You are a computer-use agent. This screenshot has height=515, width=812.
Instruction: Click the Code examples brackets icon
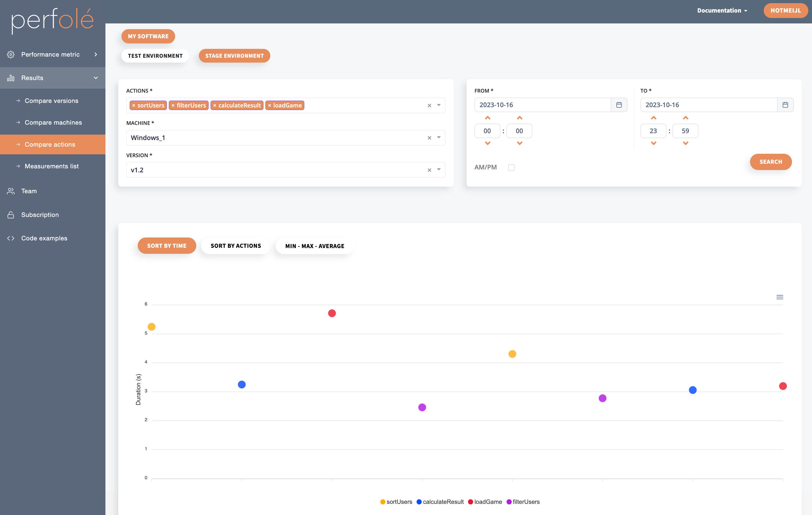point(11,238)
